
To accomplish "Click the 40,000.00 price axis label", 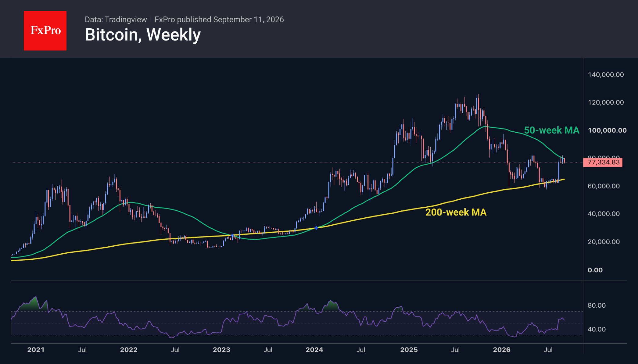I will 604,214.
